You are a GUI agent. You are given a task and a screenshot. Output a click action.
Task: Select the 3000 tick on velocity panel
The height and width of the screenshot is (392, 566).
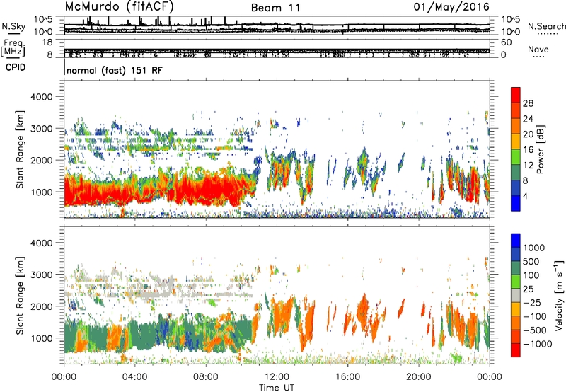[41, 275]
